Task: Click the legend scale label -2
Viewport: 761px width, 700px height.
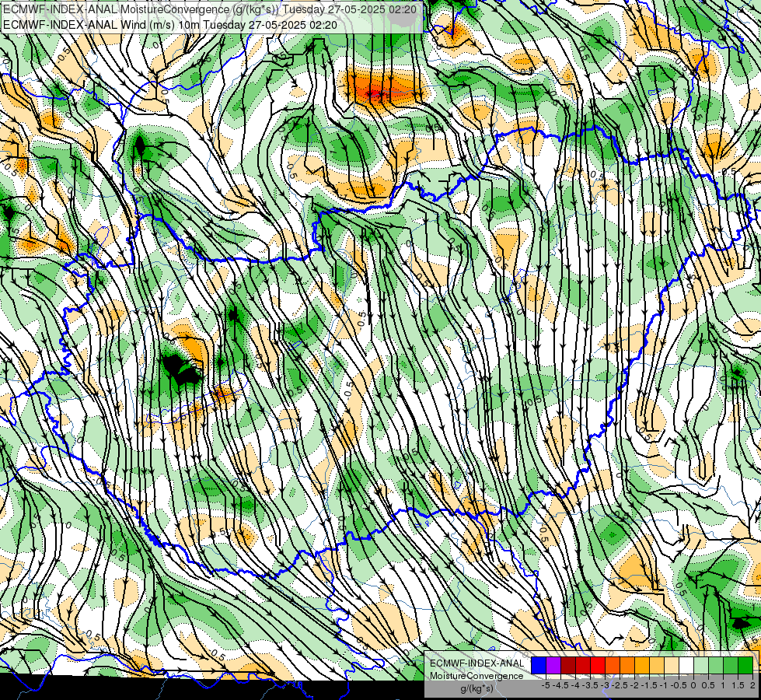Action: [634, 685]
